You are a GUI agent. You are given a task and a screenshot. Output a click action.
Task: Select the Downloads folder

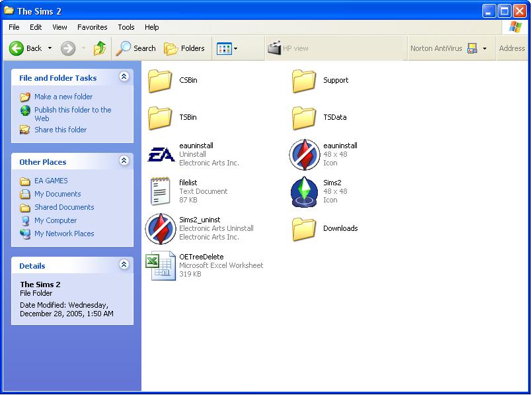(304, 229)
